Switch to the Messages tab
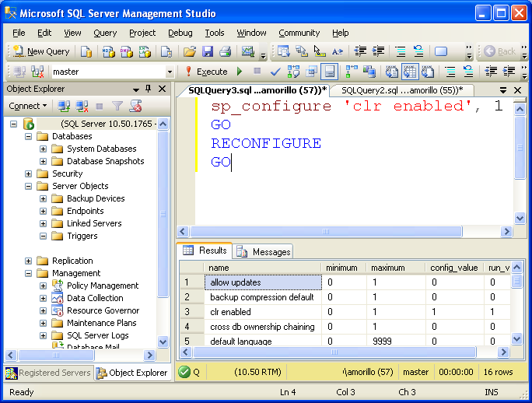Image resolution: width=532 pixels, height=403 pixels. pos(264,251)
